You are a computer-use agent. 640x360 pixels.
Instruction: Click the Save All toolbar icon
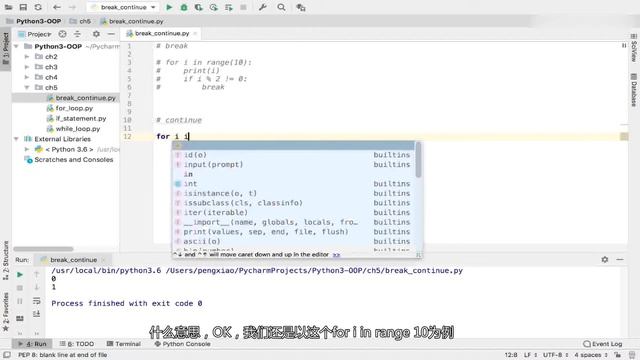23,7
